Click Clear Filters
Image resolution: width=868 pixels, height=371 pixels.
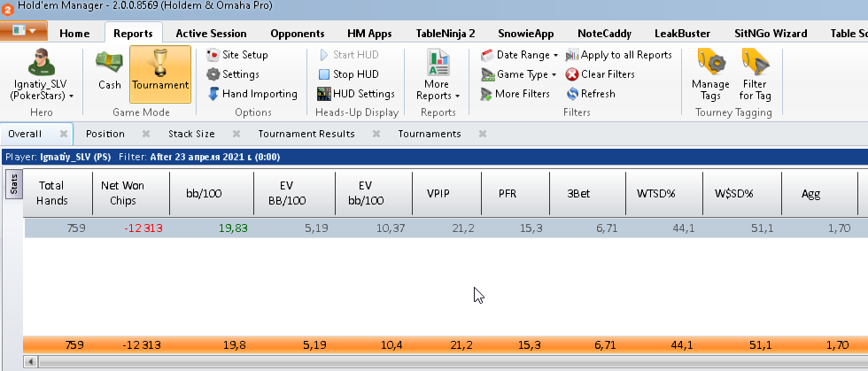[601, 74]
